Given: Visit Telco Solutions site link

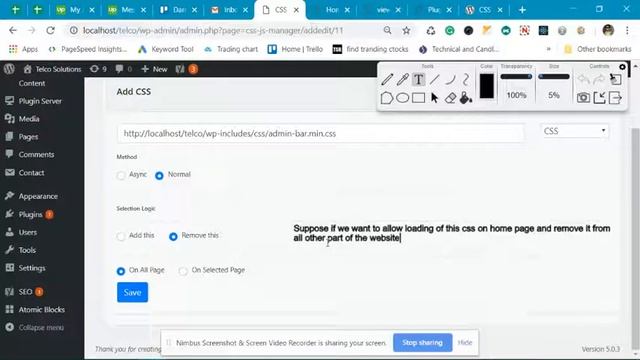Looking at the screenshot, I should (52, 69).
